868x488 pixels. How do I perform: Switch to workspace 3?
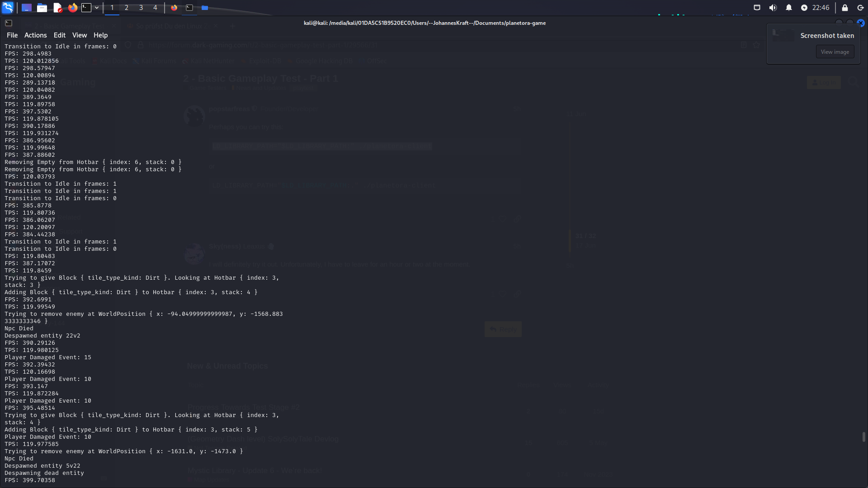pyautogui.click(x=141, y=8)
